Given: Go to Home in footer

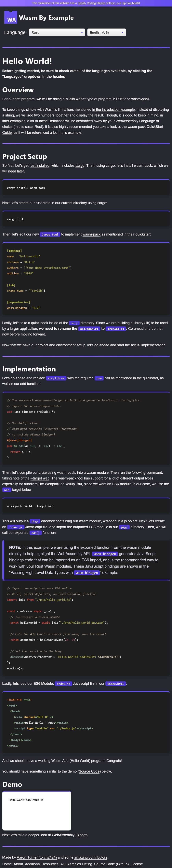Looking at the screenshot, I should [7, 864].
